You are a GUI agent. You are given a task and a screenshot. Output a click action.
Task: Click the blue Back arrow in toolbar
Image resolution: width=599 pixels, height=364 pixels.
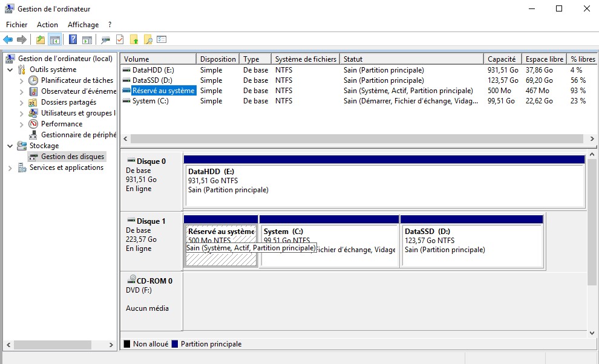coord(8,40)
